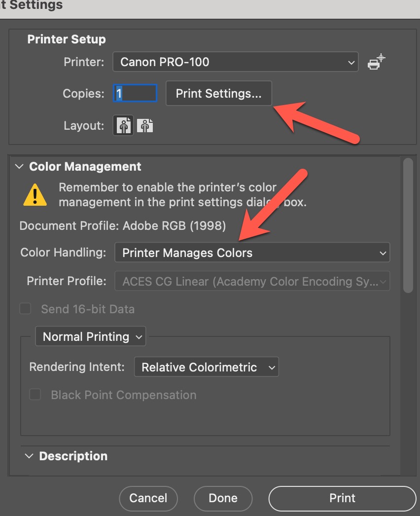Open Color Handling dropdown
420x516 pixels.
point(252,253)
